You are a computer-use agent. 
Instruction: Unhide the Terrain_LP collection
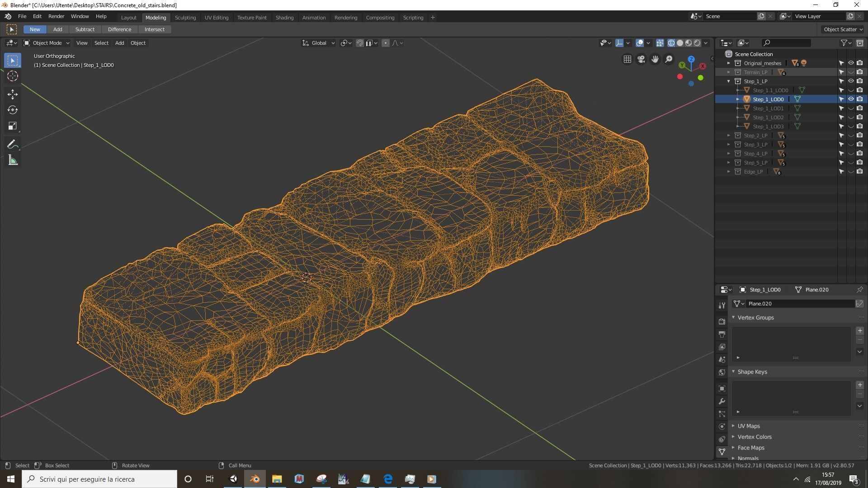point(850,72)
